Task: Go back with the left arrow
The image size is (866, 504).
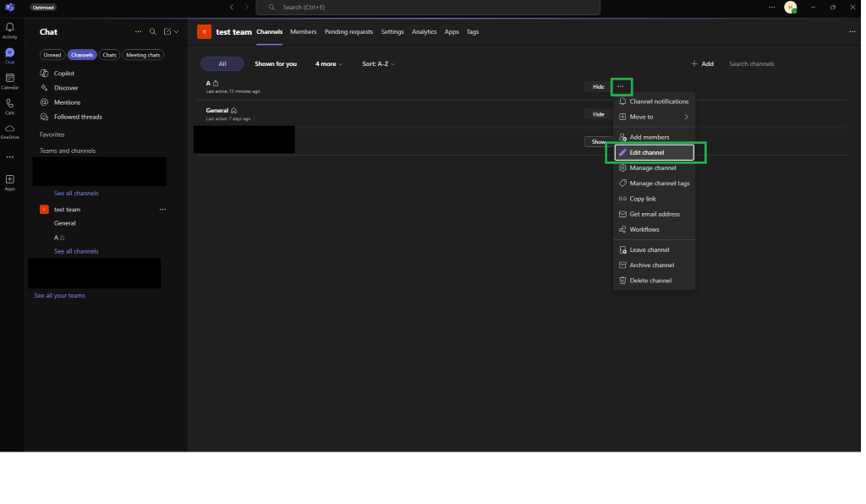Action: tap(232, 7)
